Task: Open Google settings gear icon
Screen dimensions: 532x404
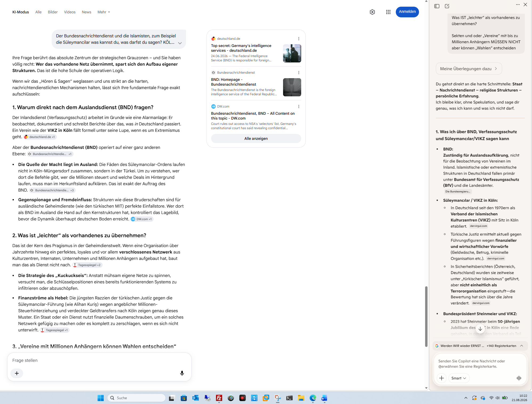Action: [372, 12]
